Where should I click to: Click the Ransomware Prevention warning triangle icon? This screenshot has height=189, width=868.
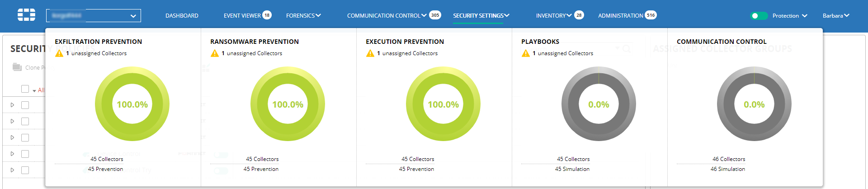[x=215, y=53]
